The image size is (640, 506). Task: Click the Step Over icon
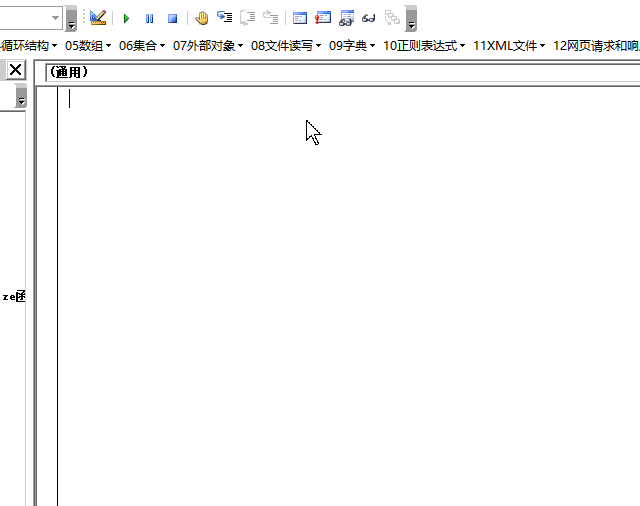248,18
